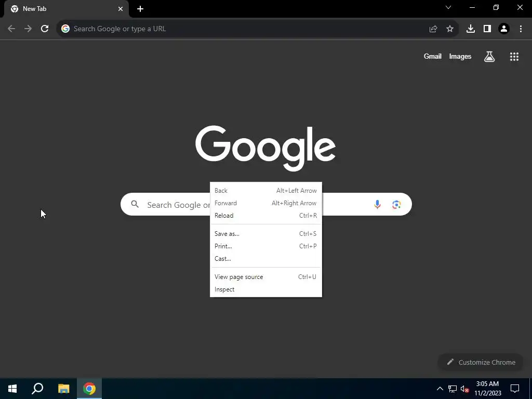Reload the page using toolbar refresh icon
This screenshot has height=399, width=532.
coord(45,29)
